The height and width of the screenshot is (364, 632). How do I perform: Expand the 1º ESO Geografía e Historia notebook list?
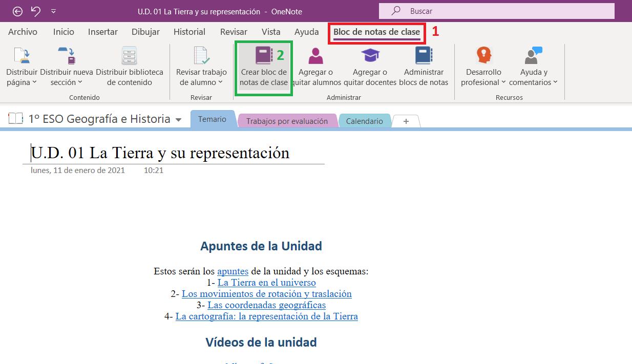[178, 120]
